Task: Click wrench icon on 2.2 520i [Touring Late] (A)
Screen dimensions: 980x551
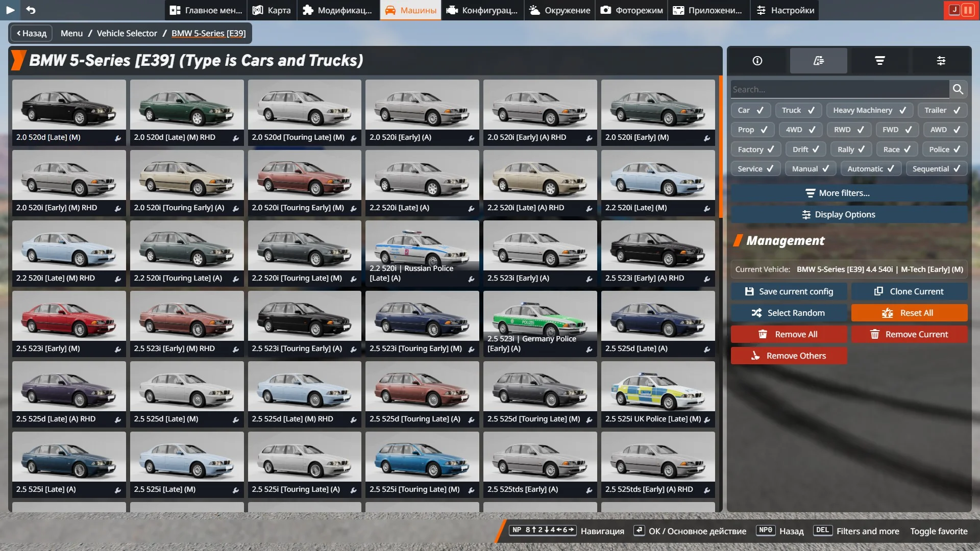Action: pyautogui.click(x=236, y=279)
